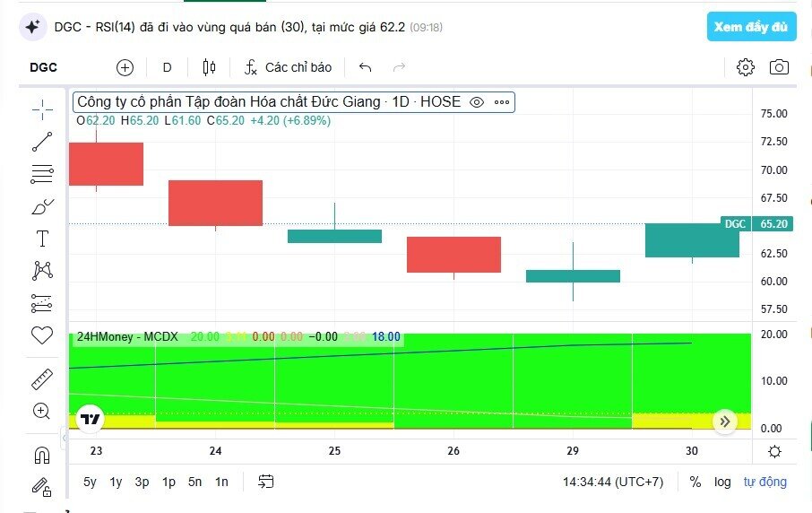Image resolution: width=812 pixels, height=513 pixels.
Task: Select the 5y time range
Action: point(90,482)
